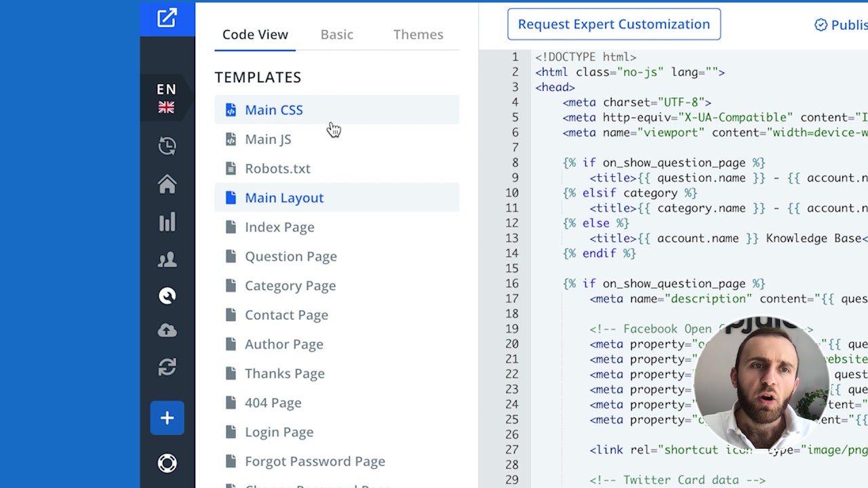This screenshot has width=868, height=488.
Task: Click the Author Page file icon
Action: 231,344
